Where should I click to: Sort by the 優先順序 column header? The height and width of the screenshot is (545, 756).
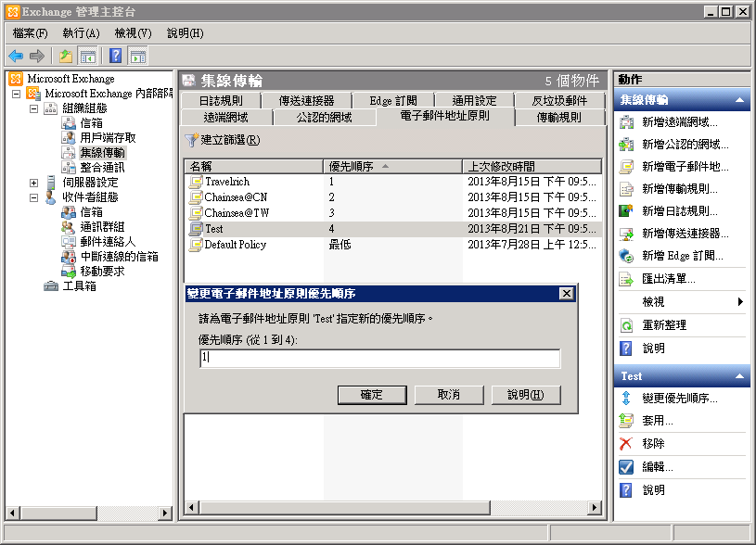[392, 167]
